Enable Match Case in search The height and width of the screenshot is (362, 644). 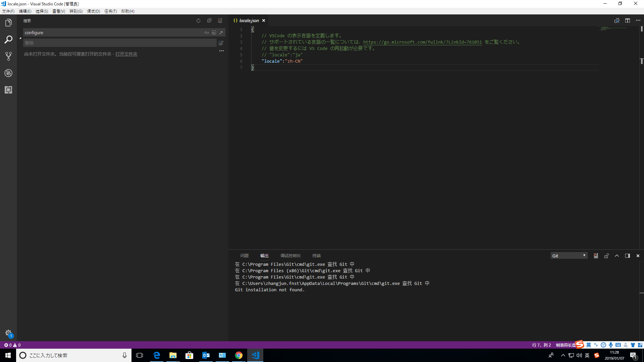206,33
